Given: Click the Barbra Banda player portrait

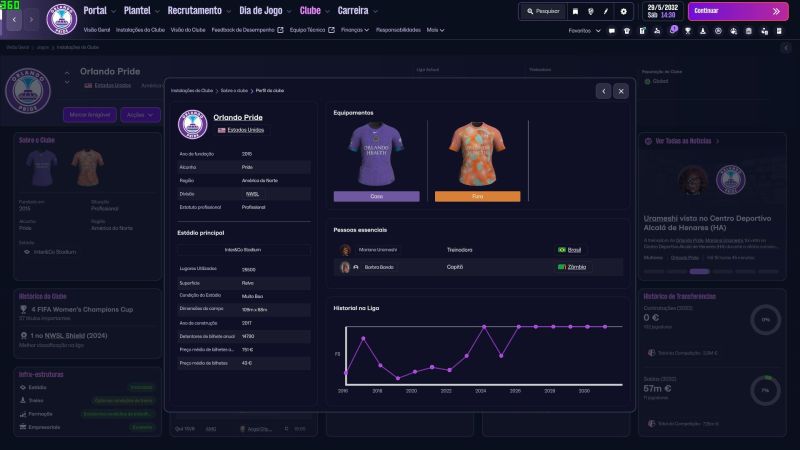Looking at the screenshot, I should pyautogui.click(x=345, y=267).
